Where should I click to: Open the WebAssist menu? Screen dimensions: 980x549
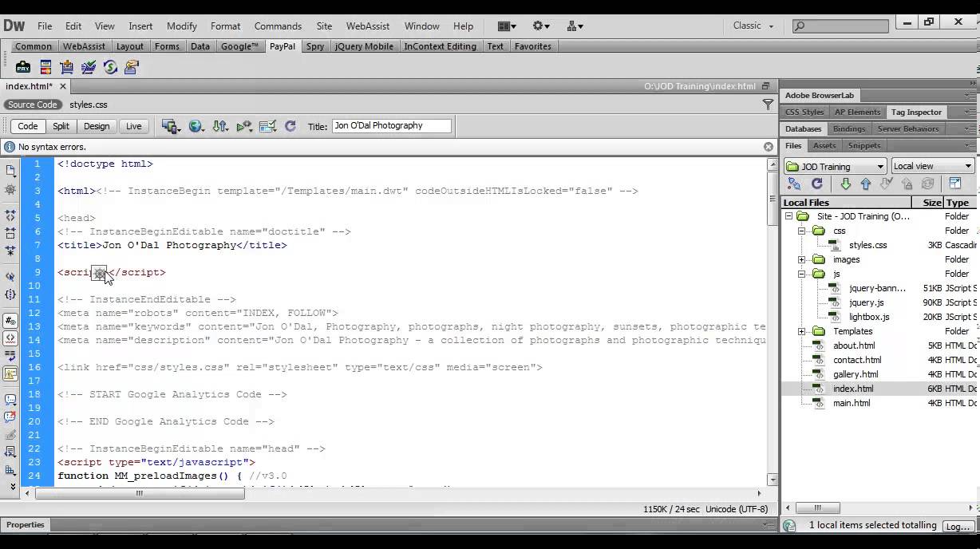[x=368, y=26]
